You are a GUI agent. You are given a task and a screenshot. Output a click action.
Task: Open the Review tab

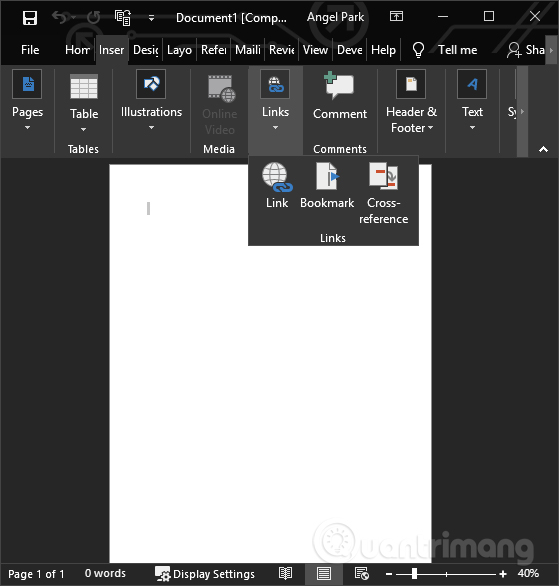point(282,50)
